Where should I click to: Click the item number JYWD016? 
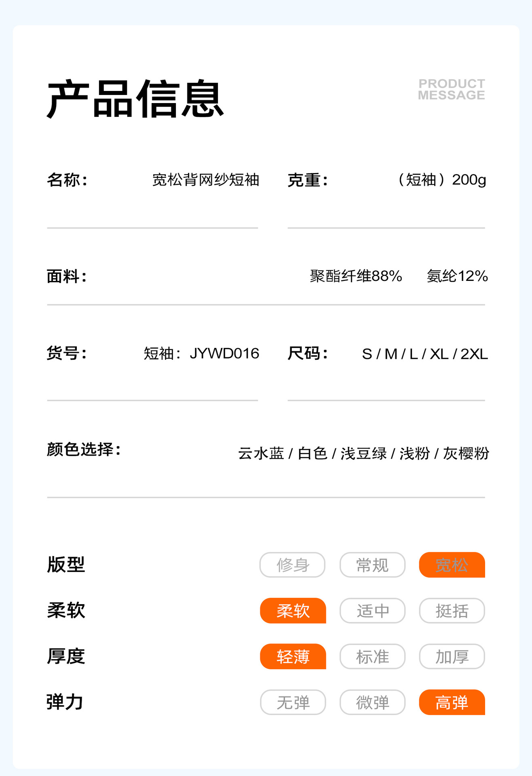coord(224,353)
